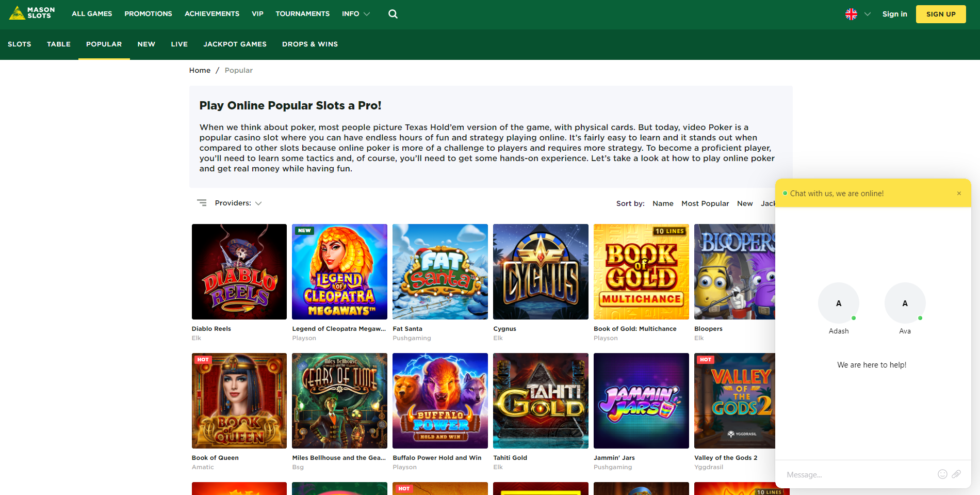Open the Jammin' Jars game thumbnail
980x495 pixels.
click(x=641, y=401)
